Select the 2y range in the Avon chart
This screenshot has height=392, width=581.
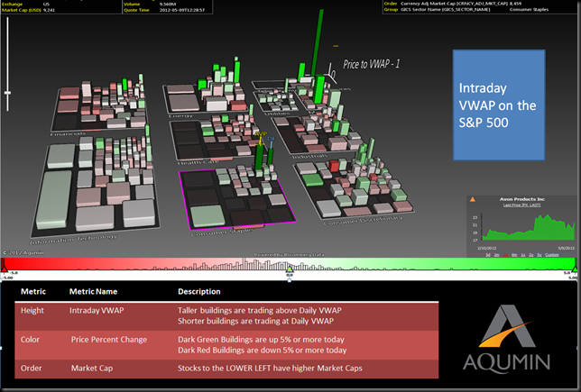click(x=531, y=255)
